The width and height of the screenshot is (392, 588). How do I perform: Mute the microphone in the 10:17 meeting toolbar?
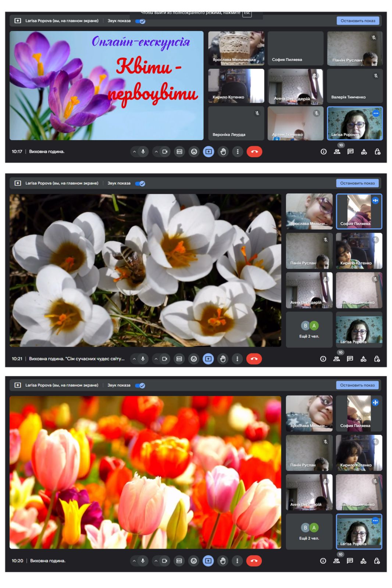pos(143,151)
